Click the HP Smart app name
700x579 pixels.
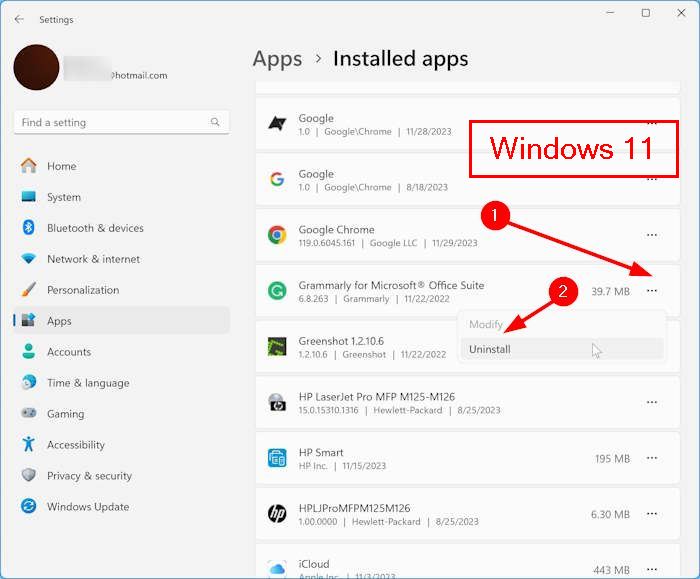tap(321, 452)
